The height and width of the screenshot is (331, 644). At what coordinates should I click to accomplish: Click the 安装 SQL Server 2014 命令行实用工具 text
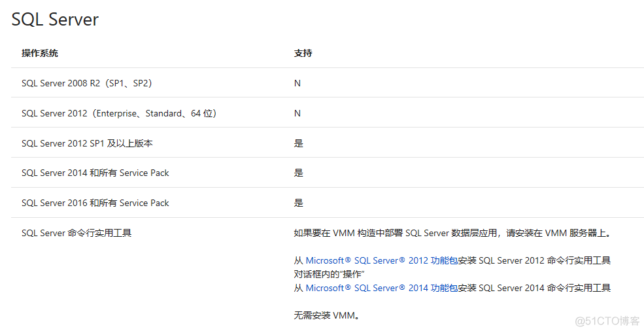tap(534, 288)
